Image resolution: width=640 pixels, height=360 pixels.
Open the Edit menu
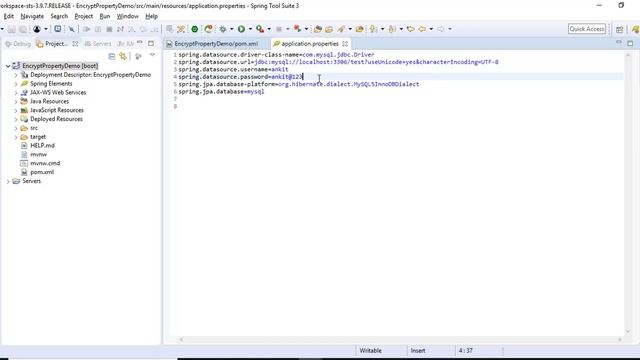coord(9,16)
